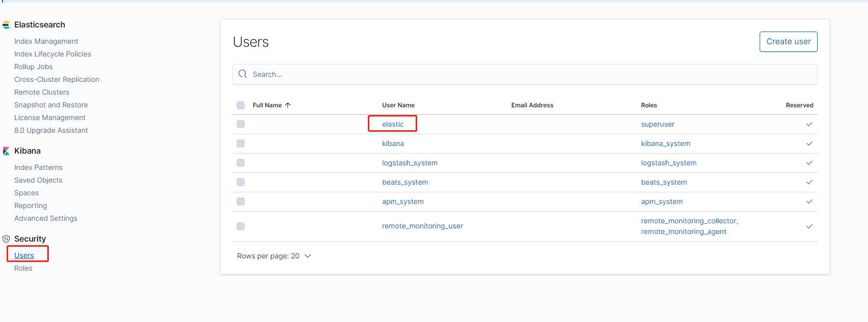The height and width of the screenshot is (322, 868).
Task: Click the Kibana section heading
Action: pyautogui.click(x=27, y=151)
